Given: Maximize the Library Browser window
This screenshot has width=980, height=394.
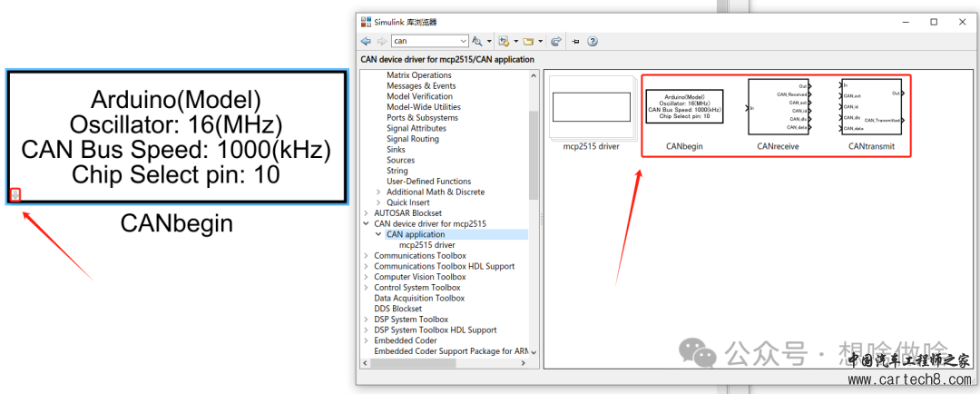Looking at the screenshot, I should tap(934, 22).
